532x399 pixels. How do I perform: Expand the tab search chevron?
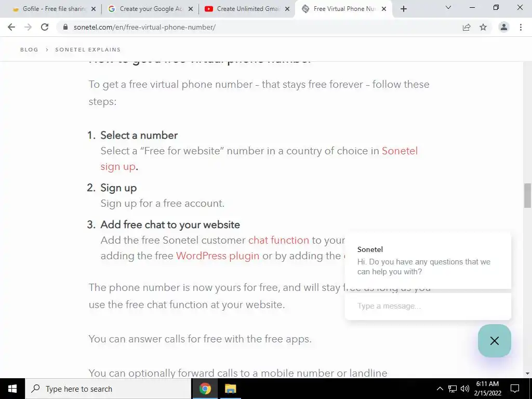[x=448, y=7]
